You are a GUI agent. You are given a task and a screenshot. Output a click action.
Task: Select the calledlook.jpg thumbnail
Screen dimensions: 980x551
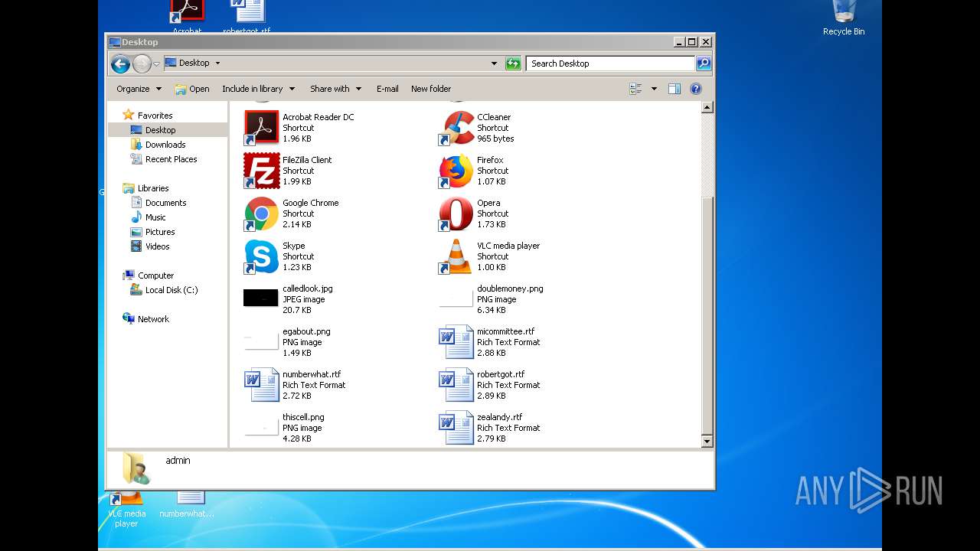click(261, 298)
